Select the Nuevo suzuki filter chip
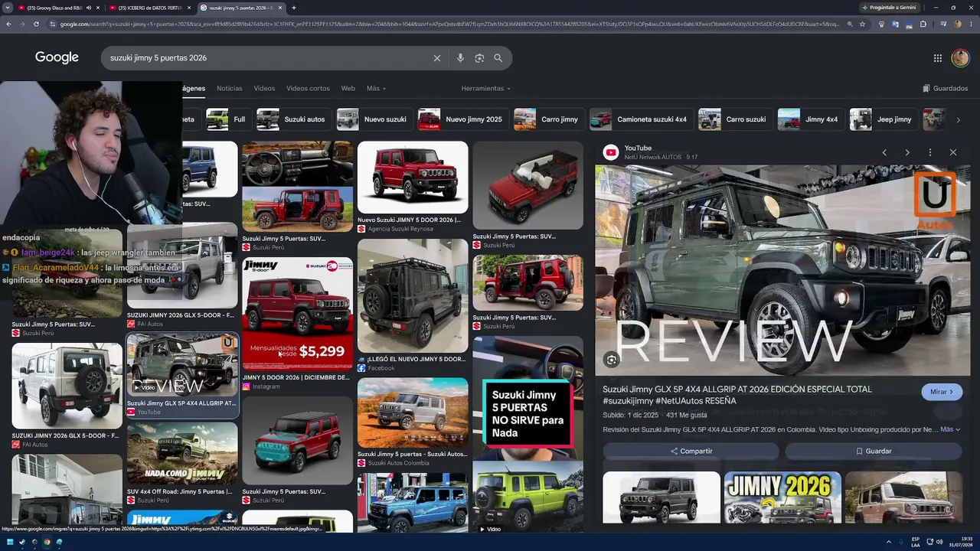The height and width of the screenshot is (551, 980). tap(373, 119)
